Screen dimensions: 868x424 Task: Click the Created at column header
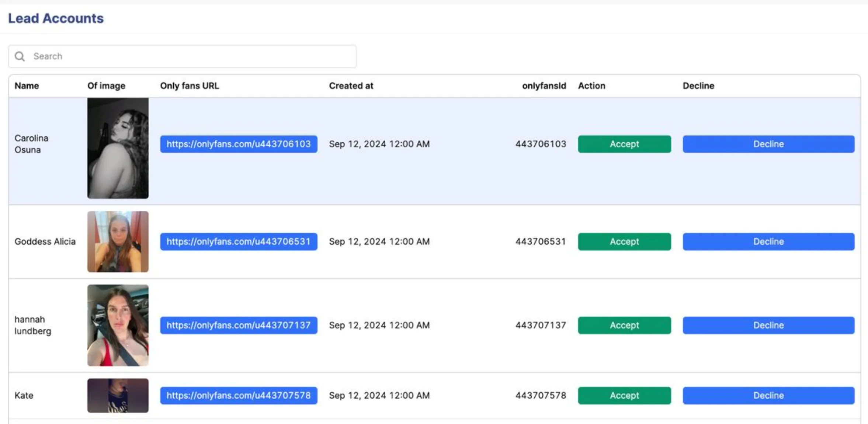pyautogui.click(x=351, y=86)
